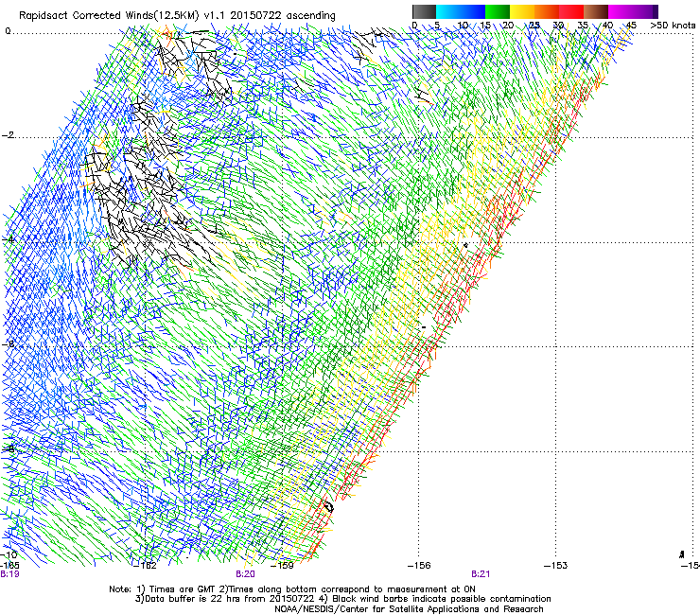Screen dimensions: 700x615
Task: Click the red 30-35 knots color swatch
Action: (x=571, y=11)
